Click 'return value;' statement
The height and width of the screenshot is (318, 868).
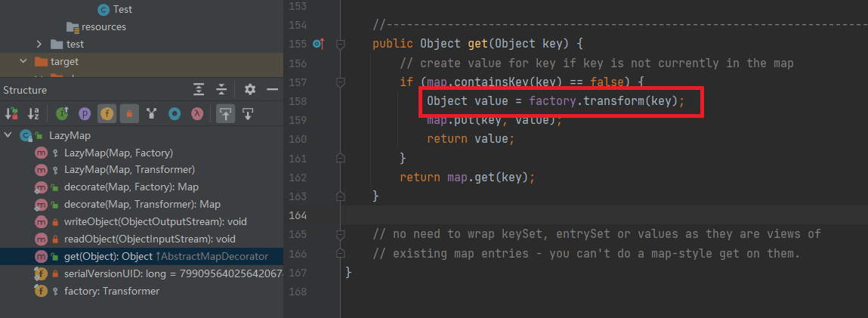pyautogui.click(x=471, y=139)
